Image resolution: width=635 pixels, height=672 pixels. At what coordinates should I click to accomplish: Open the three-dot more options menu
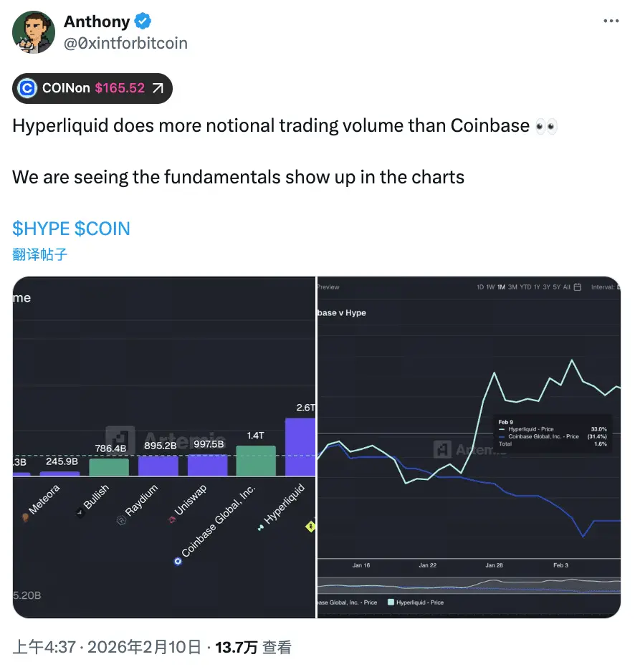(x=611, y=21)
